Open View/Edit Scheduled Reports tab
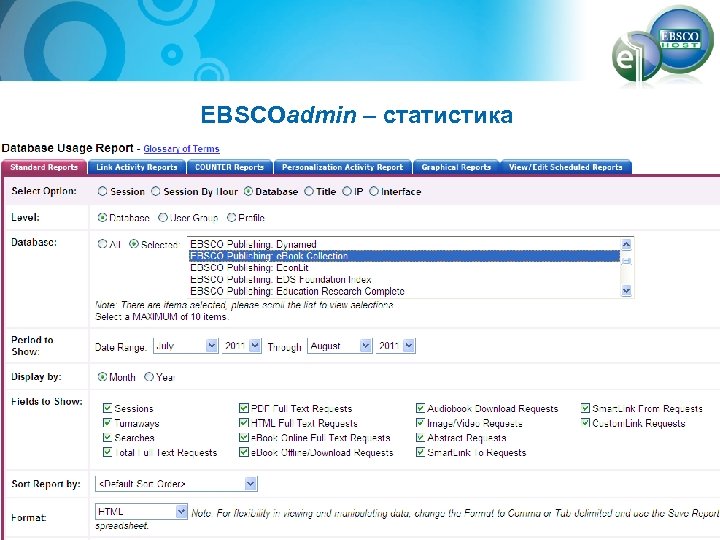720x540 pixels. pyautogui.click(x=566, y=167)
